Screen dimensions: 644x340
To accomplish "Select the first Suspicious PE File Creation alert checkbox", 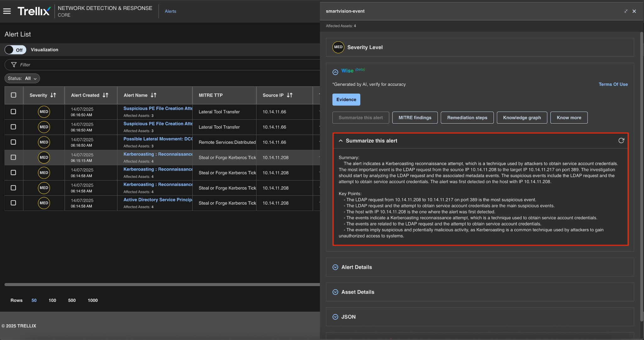I will click(x=14, y=112).
